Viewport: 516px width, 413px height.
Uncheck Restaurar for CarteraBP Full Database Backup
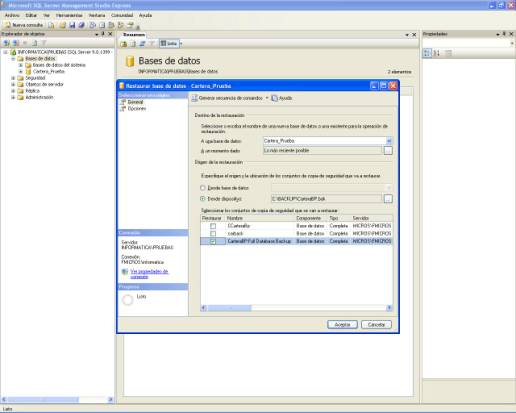pyautogui.click(x=213, y=241)
